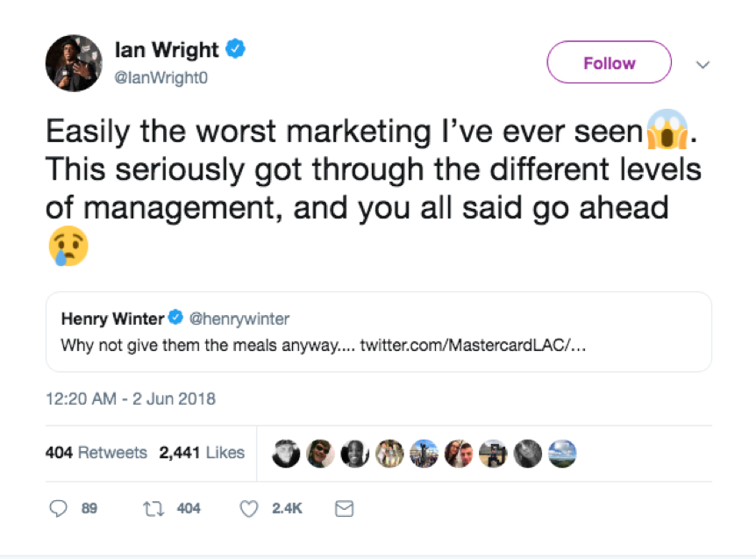Screen dimensions: 756x559
Task: Like the tweet with heart icon
Action: (251, 508)
